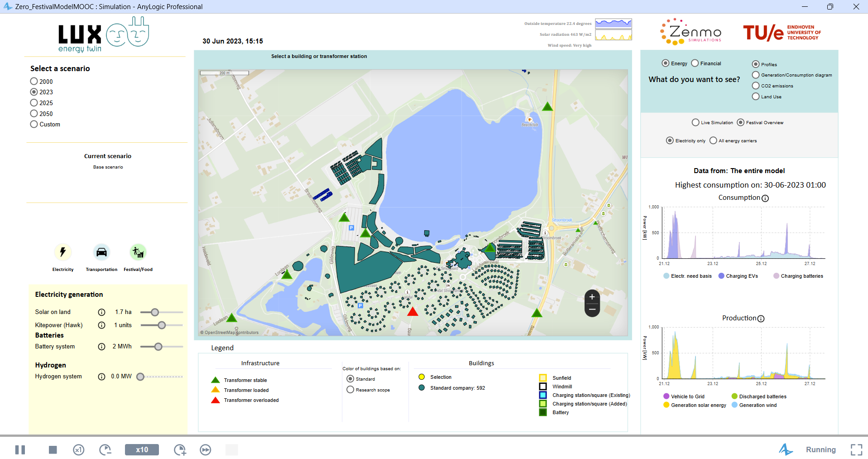Open the Consumption chart info icon

(765, 198)
